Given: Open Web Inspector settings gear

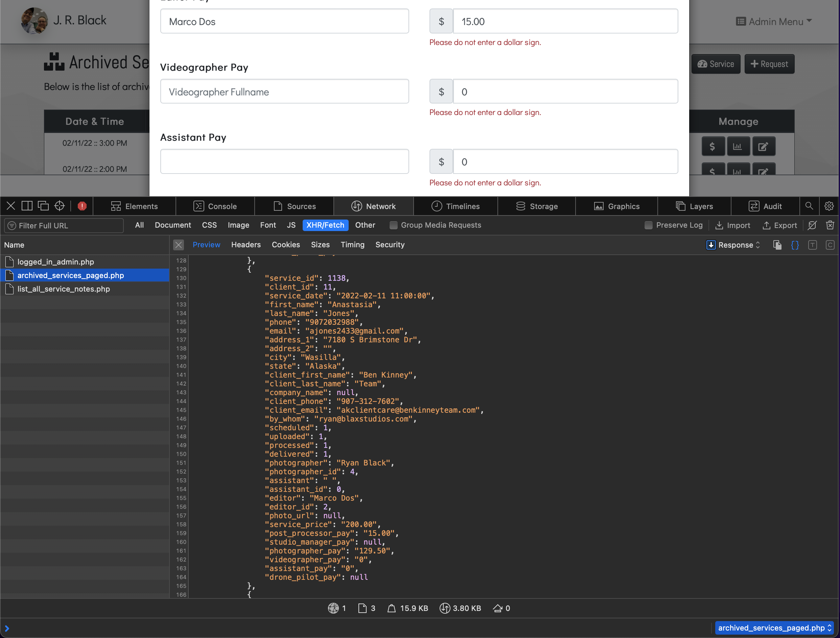Looking at the screenshot, I should point(829,206).
